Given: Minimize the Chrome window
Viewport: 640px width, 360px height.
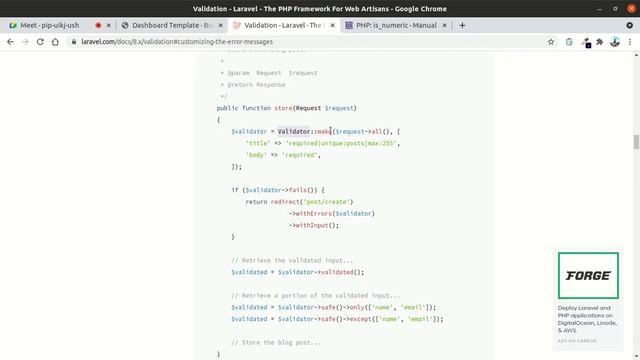Looking at the screenshot, I should (x=599, y=9).
